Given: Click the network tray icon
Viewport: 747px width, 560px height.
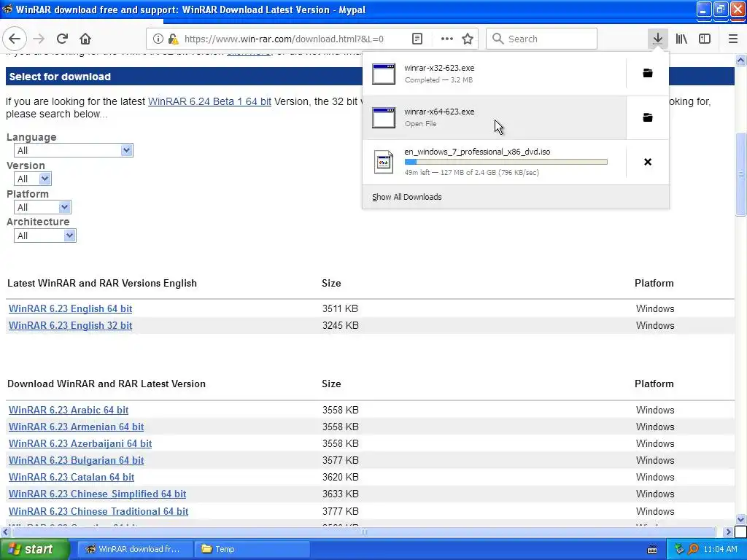Looking at the screenshot, I should coord(679,549).
